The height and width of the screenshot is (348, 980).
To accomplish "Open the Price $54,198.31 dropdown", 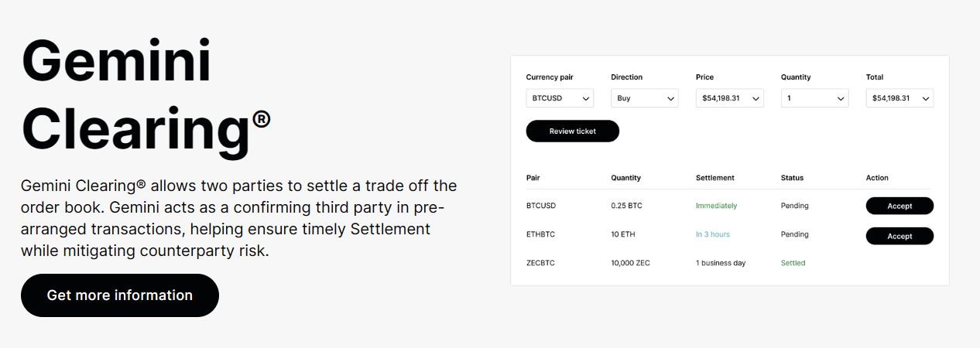I will point(729,98).
